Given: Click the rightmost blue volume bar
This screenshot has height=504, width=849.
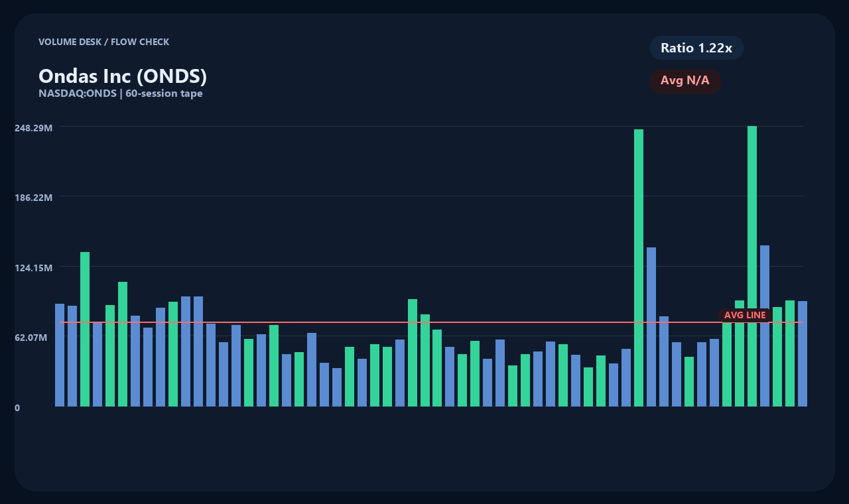Looking at the screenshot, I should 803,353.
